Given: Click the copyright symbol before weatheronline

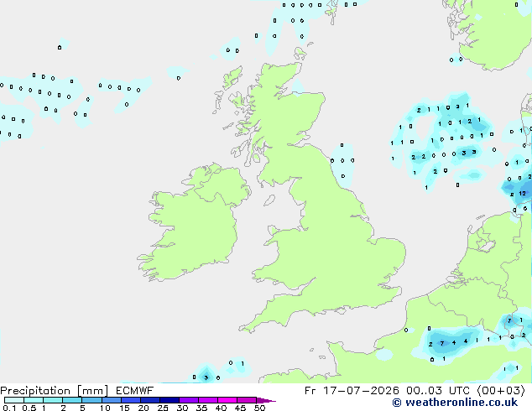Looking at the screenshot, I should [x=397, y=403].
